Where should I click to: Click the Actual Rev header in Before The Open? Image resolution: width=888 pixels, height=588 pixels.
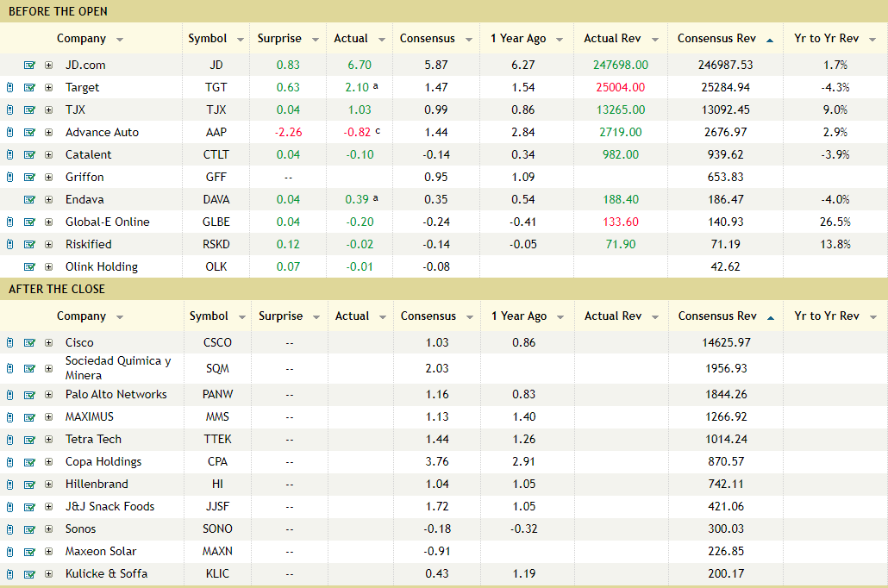click(612, 39)
